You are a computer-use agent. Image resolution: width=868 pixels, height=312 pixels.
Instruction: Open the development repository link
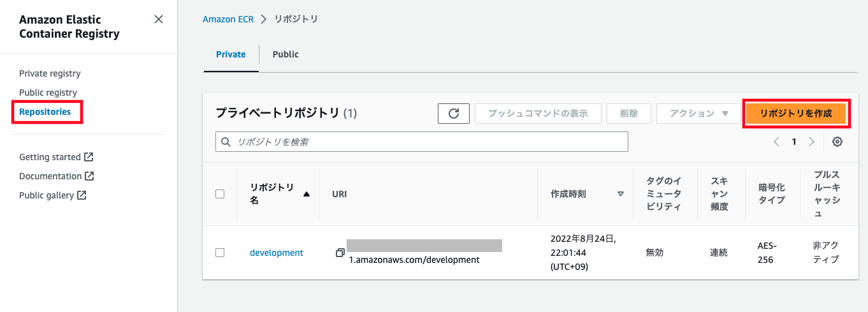point(277,253)
